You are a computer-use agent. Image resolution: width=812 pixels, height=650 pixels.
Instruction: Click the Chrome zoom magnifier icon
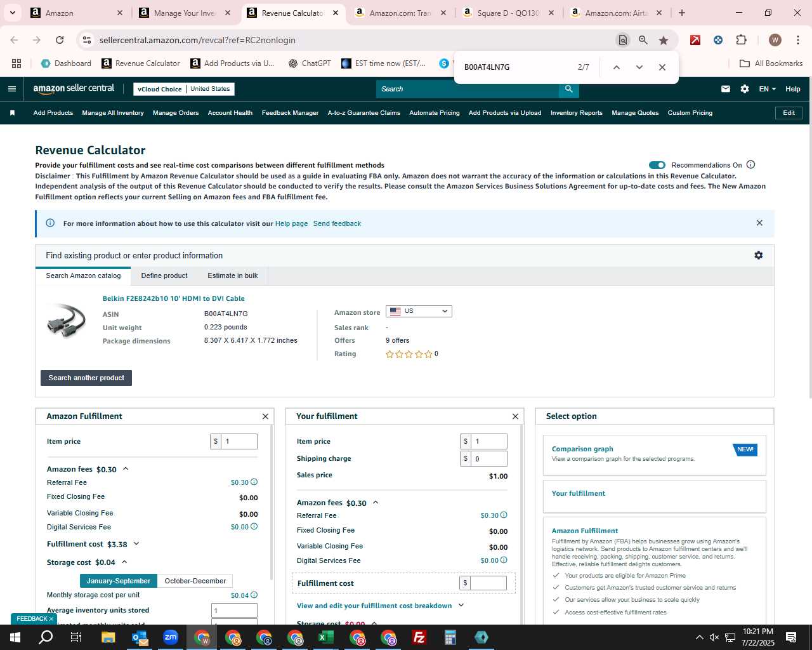[643, 40]
